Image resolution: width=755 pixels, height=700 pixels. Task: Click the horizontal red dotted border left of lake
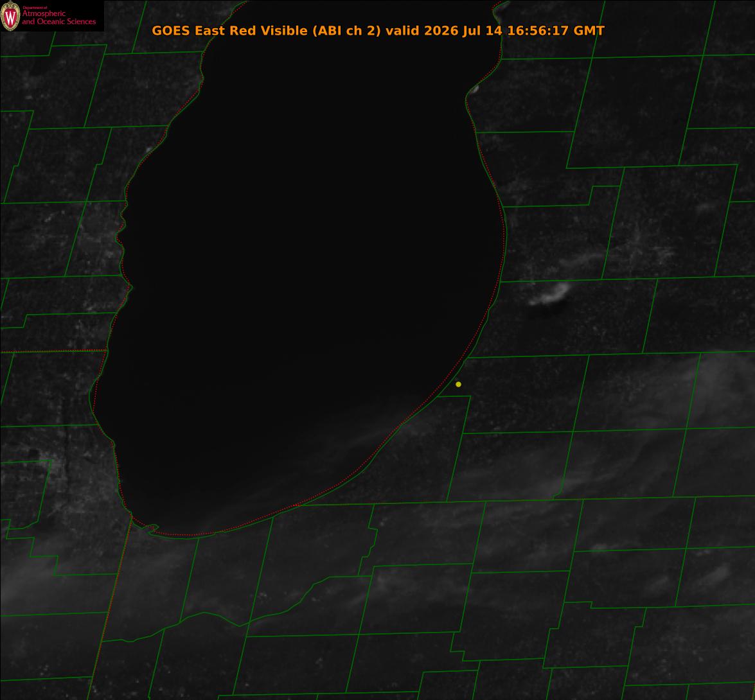click(x=53, y=352)
